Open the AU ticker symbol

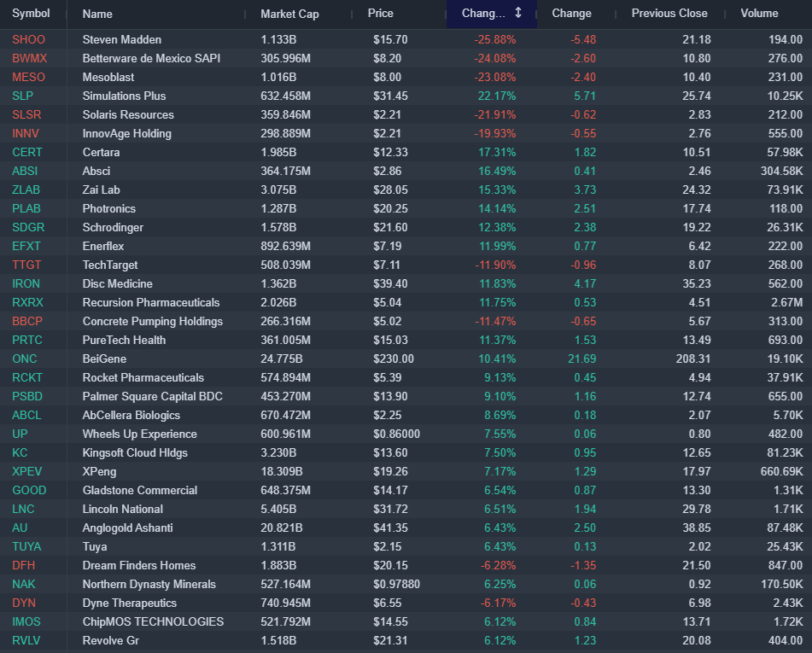(19, 528)
